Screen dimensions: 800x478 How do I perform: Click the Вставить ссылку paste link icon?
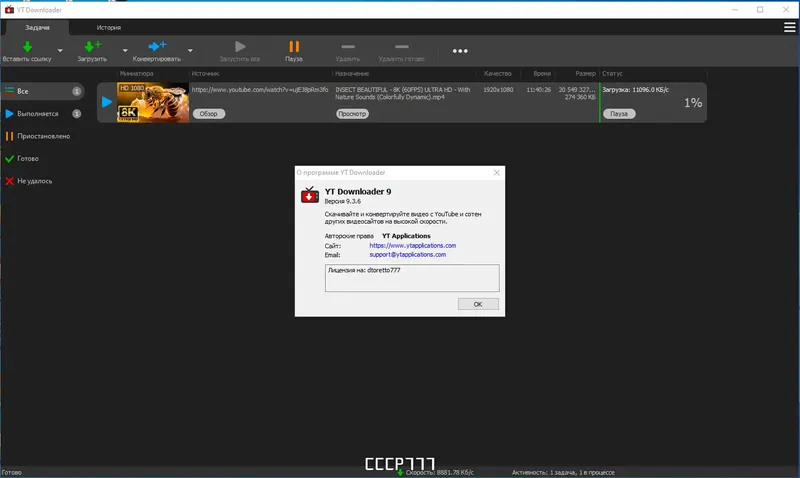27,46
